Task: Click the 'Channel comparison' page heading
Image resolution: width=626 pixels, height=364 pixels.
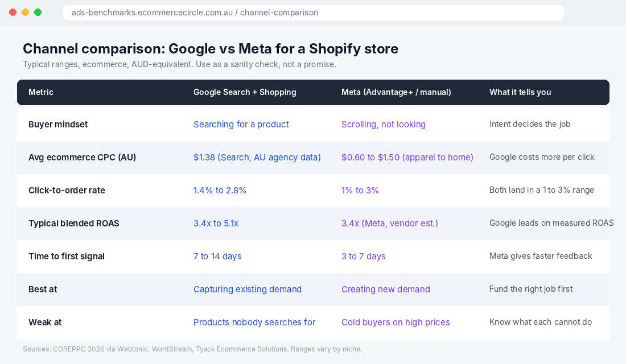Action: (x=211, y=49)
